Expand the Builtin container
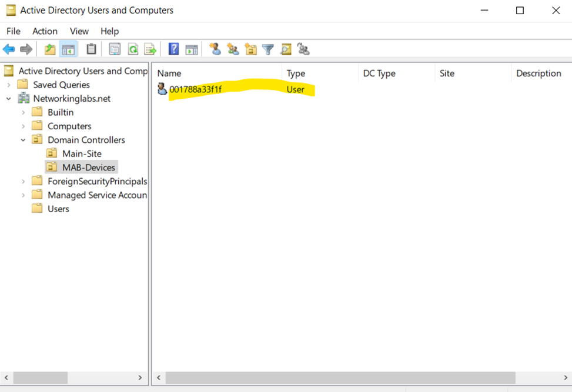The image size is (572, 392). click(24, 113)
